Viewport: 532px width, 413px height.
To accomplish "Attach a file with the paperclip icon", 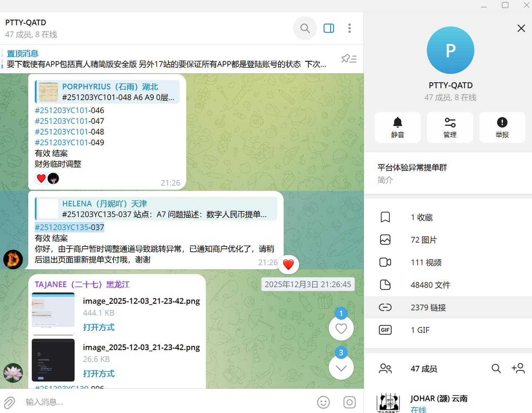I will pyautogui.click(x=9, y=402).
